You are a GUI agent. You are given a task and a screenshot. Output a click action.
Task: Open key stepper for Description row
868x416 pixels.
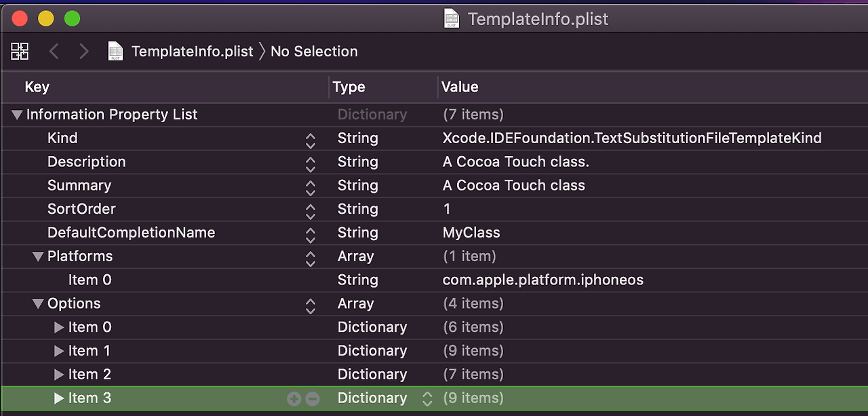coord(311,164)
